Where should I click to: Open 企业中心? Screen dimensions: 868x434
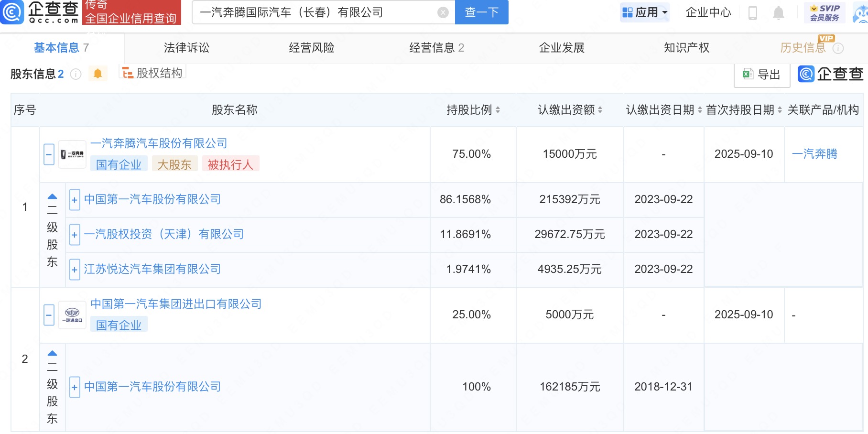pos(708,12)
